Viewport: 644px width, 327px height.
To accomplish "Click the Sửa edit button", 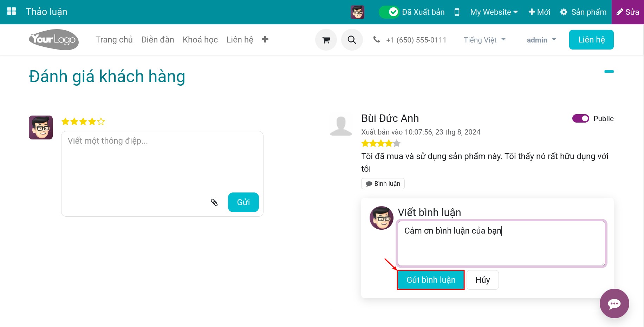I will [x=628, y=12].
